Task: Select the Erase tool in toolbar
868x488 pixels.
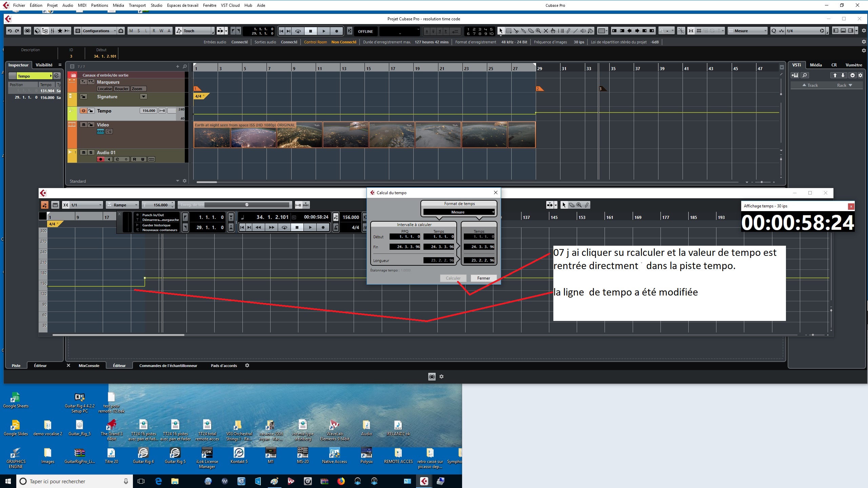Action: [531, 31]
